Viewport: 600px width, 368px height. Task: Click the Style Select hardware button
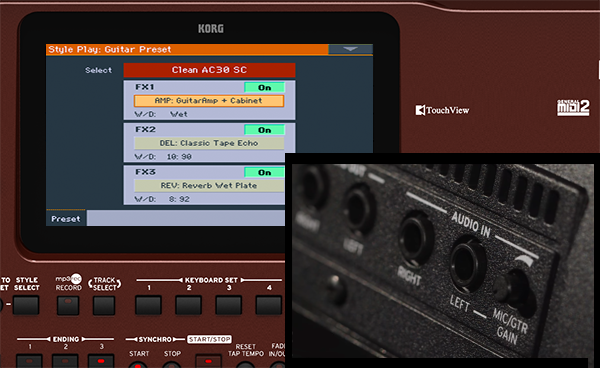click(26, 305)
